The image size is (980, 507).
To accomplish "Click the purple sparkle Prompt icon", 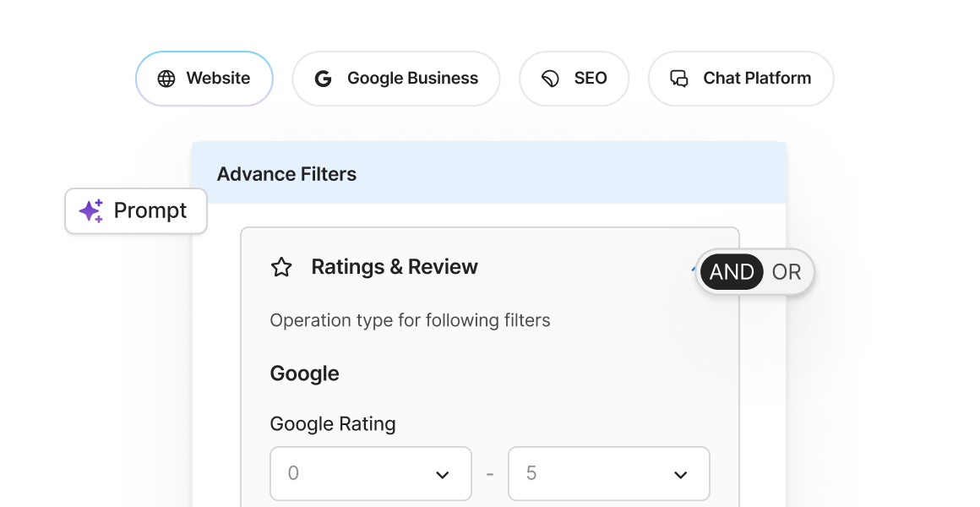I will click(91, 210).
